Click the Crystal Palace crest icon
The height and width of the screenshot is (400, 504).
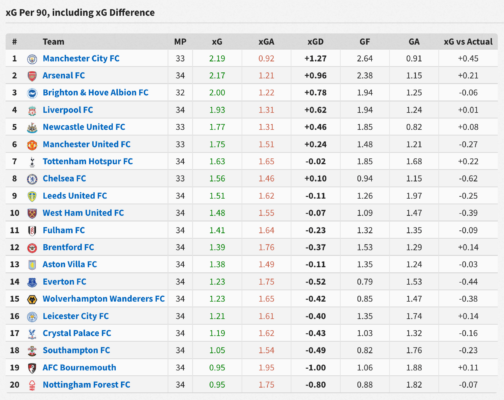32,334
